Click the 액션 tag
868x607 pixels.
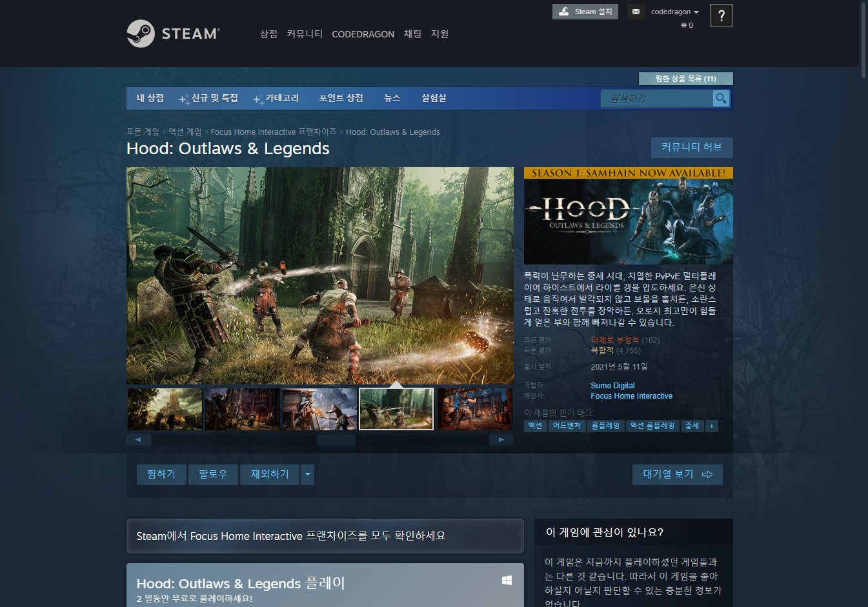536,426
